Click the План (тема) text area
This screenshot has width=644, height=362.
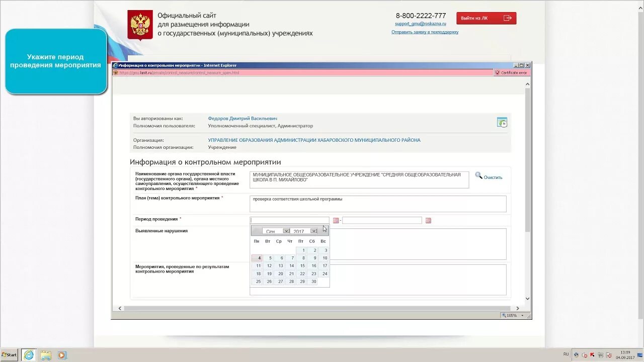coord(378,204)
